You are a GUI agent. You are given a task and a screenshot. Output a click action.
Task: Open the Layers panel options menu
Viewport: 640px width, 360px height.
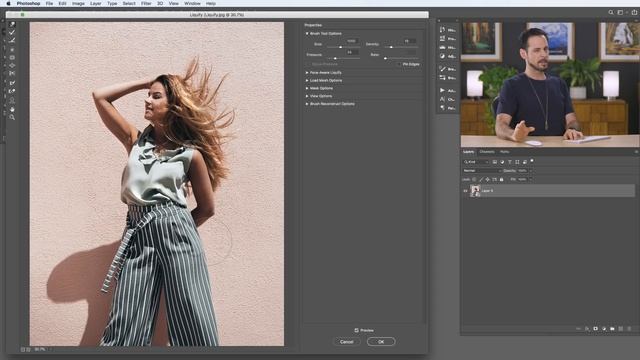click(636, 152)
